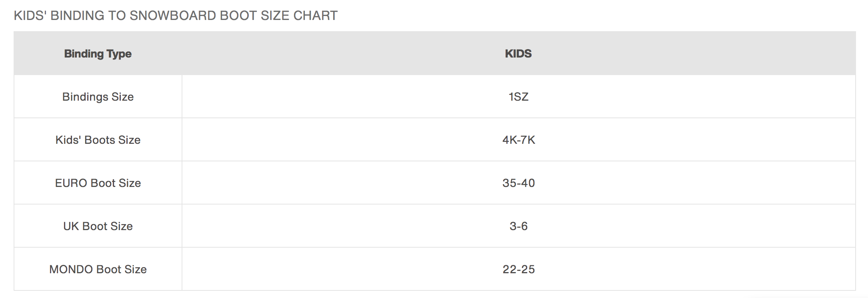868x298 pixels.
Task: Click the word MONDO in last row
Action: point(71,269)
